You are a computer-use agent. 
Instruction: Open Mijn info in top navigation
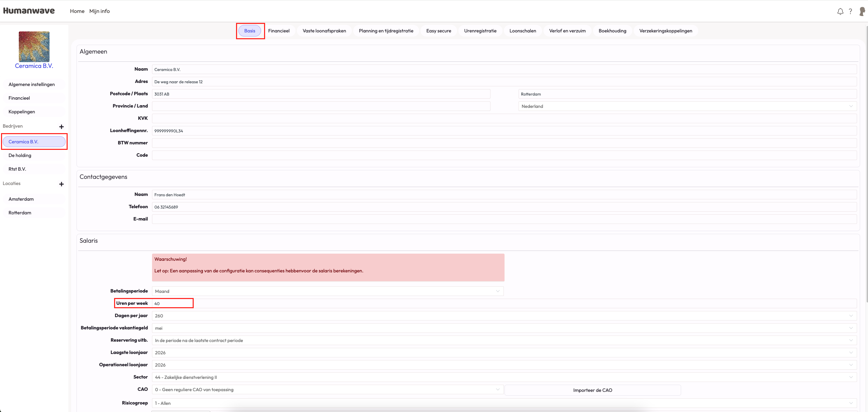(99, 11)
